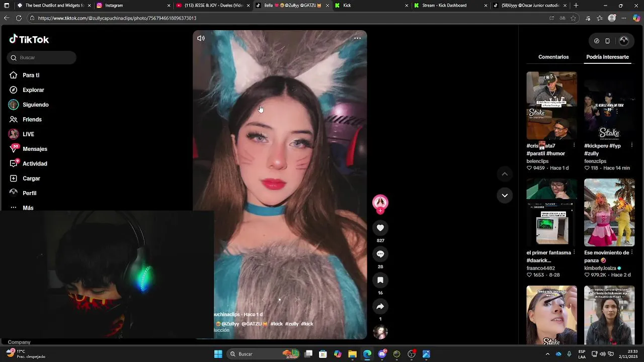This screenshot has width=644, height=362.
Task: Click the kimberly.loaiza username
Action: (600, 268)
